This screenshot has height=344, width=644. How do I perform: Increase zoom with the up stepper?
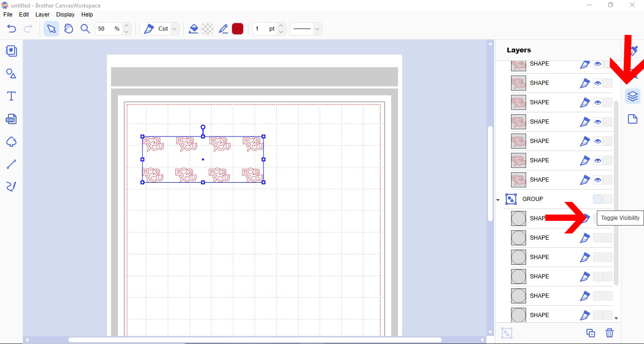point(126,26)
